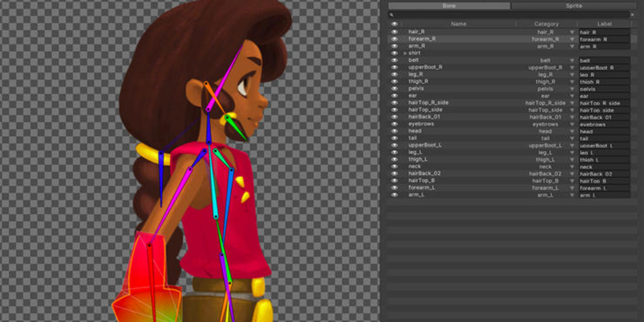Click the Category column header
The width and height of the screenshot is (644, 322).
tap(546, 24)
